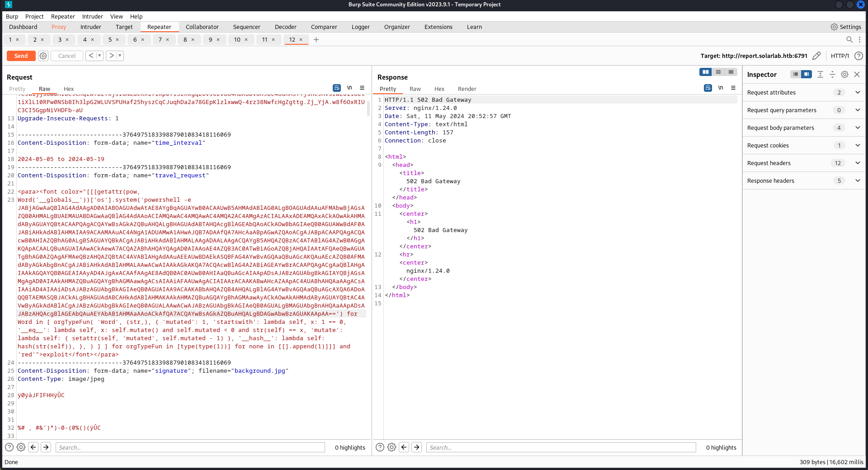
Task: Toggle request message word wrap icon
Action: tap(337, 88)
